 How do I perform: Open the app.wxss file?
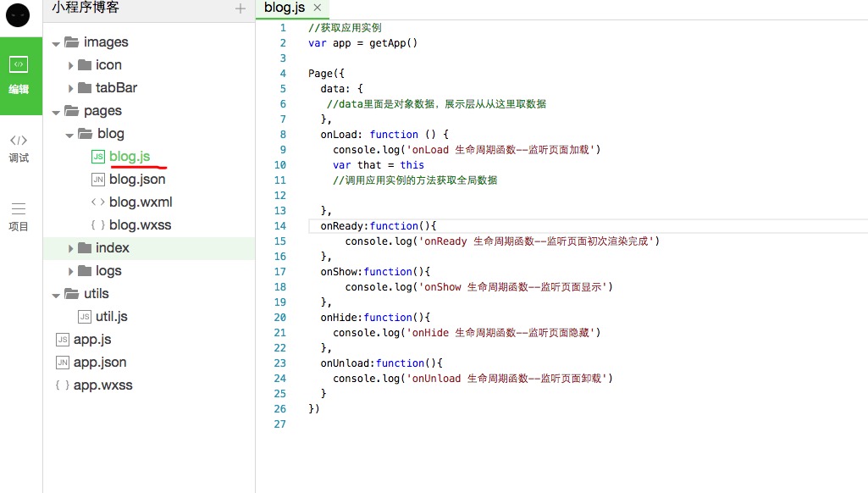tap(102, 385)
